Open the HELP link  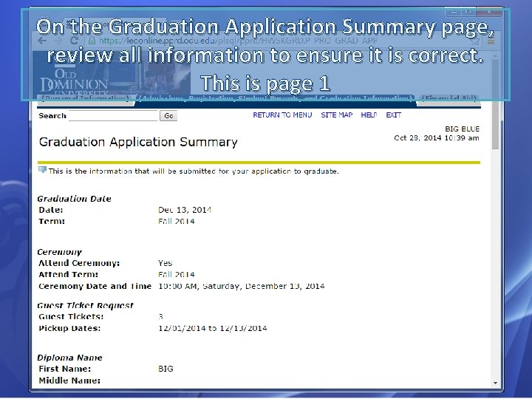pos(369,115)
